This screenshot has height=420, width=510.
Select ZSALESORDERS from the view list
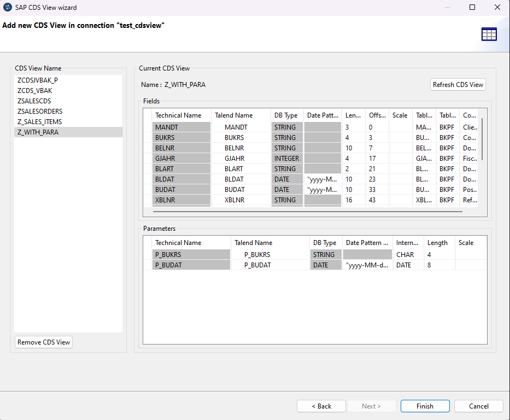coord(39,111)
